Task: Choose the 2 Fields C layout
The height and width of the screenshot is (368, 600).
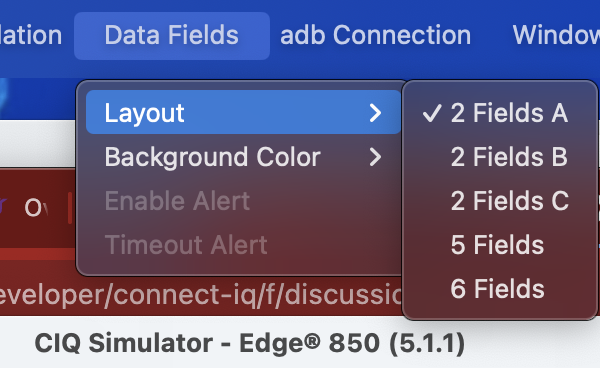Action: pos(500,201)
